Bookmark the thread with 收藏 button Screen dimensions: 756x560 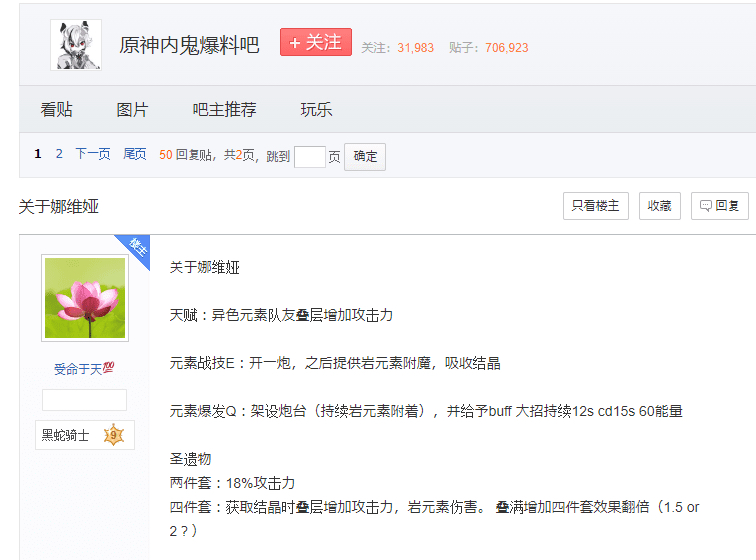(x=660, y=206)
